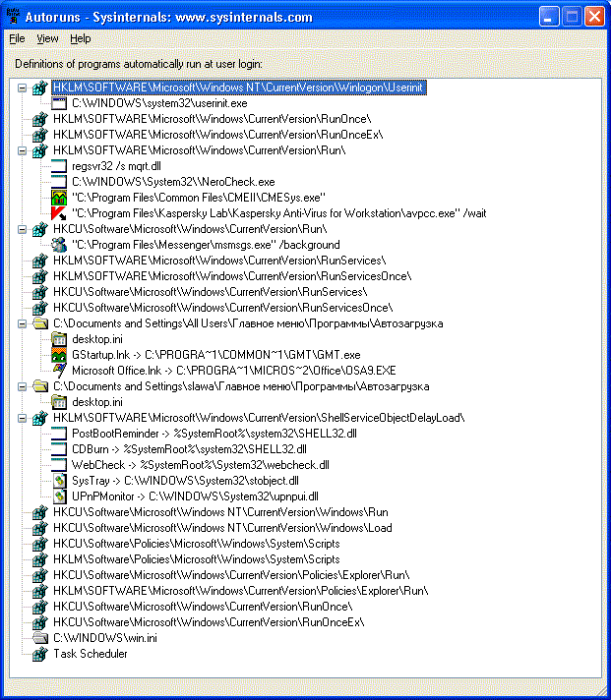The width and height of the screenshot is (611, 700).
Task: Click the UPnPMonitor upnpui.dll icon
Action: pos(58,496)
